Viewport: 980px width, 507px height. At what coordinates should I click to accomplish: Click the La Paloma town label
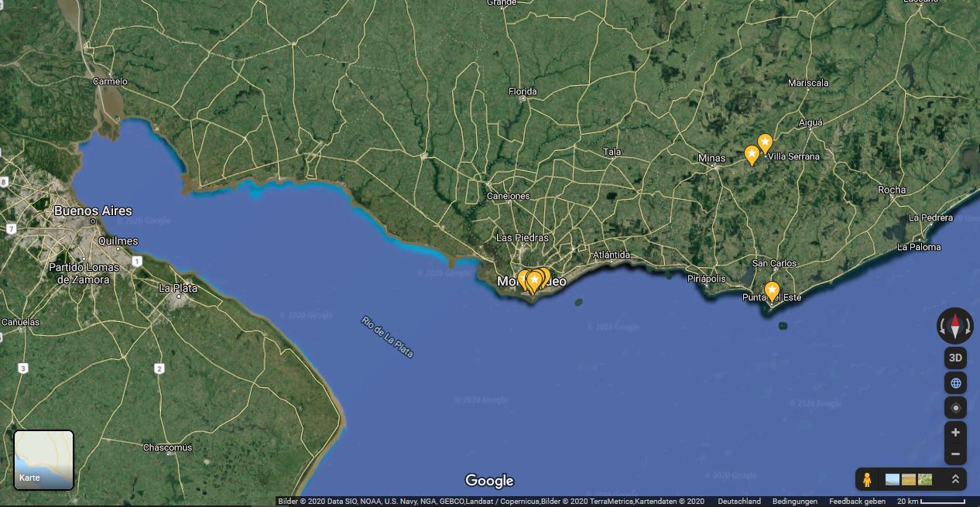tap(919, 247)
